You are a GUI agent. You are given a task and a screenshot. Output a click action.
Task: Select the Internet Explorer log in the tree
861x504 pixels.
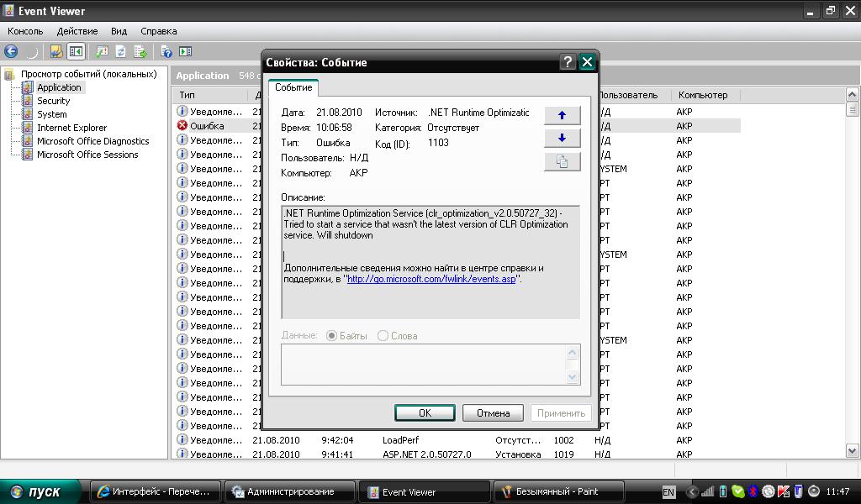71,128
